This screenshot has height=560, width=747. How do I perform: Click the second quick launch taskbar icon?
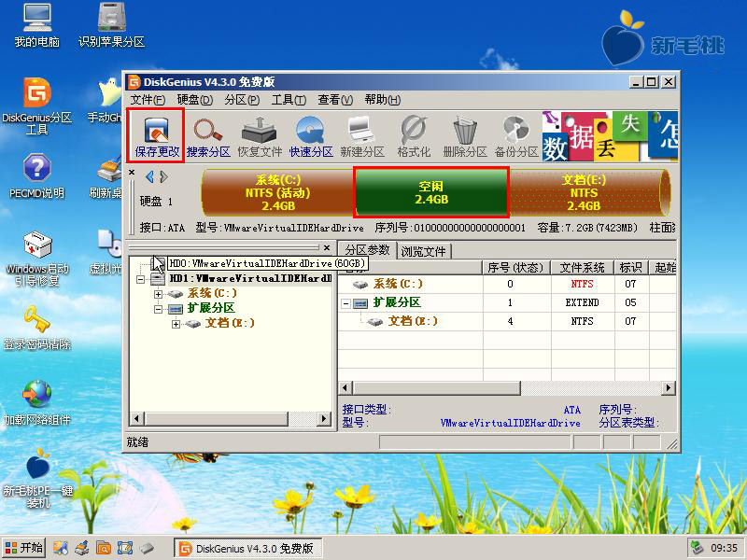(x=82, y=548)
